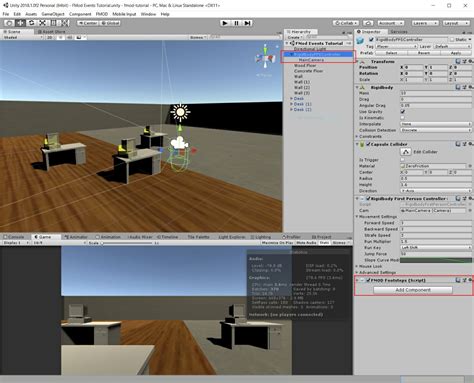The width and height of the screenshot is (474, 383).
Task: Select the Rect transform tool
Action: click(54, 23)
